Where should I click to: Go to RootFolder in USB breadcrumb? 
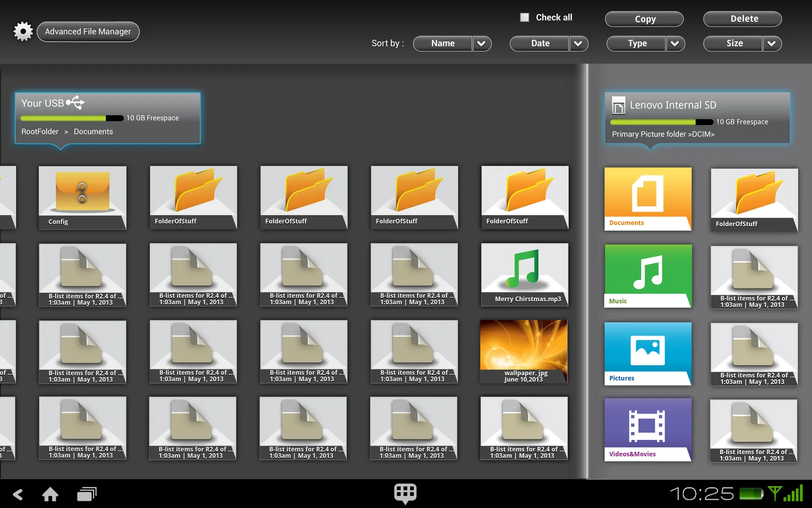click(40, 132)
